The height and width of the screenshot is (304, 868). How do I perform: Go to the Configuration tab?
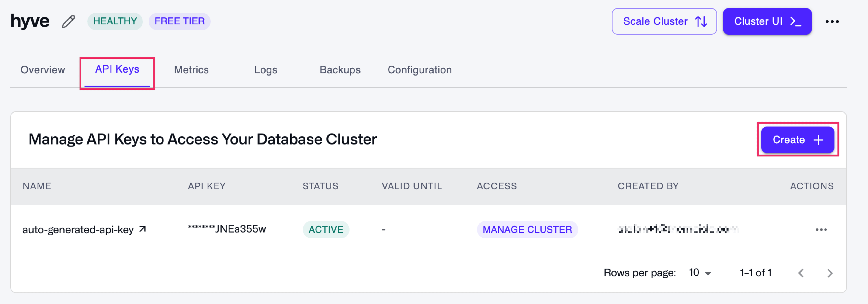click(x=419, y=70)
